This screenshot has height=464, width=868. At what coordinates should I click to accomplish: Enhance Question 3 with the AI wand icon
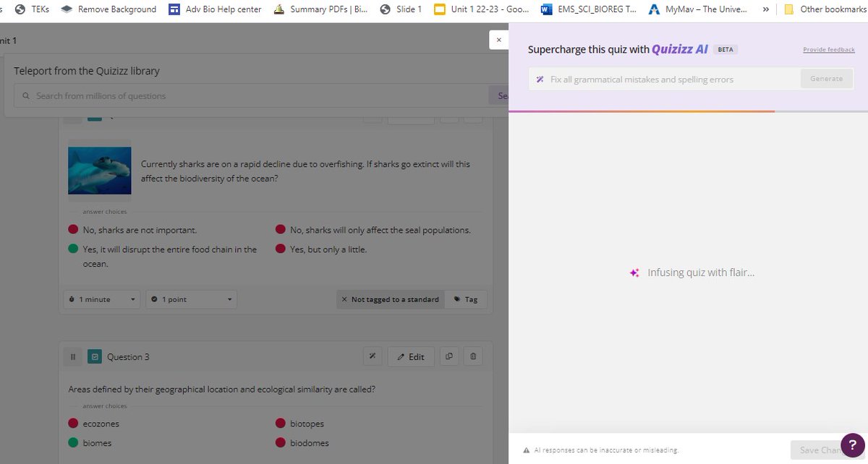373,356
